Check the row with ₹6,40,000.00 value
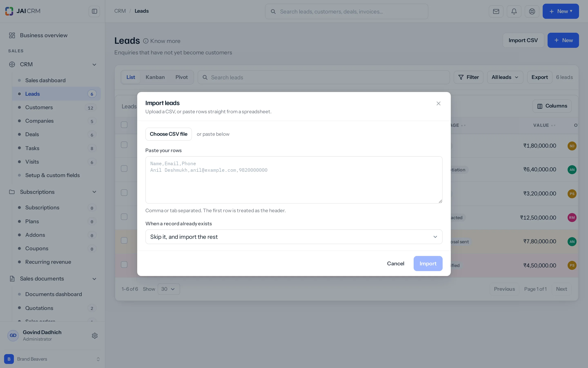588x368 pixels. coord(124,169)
